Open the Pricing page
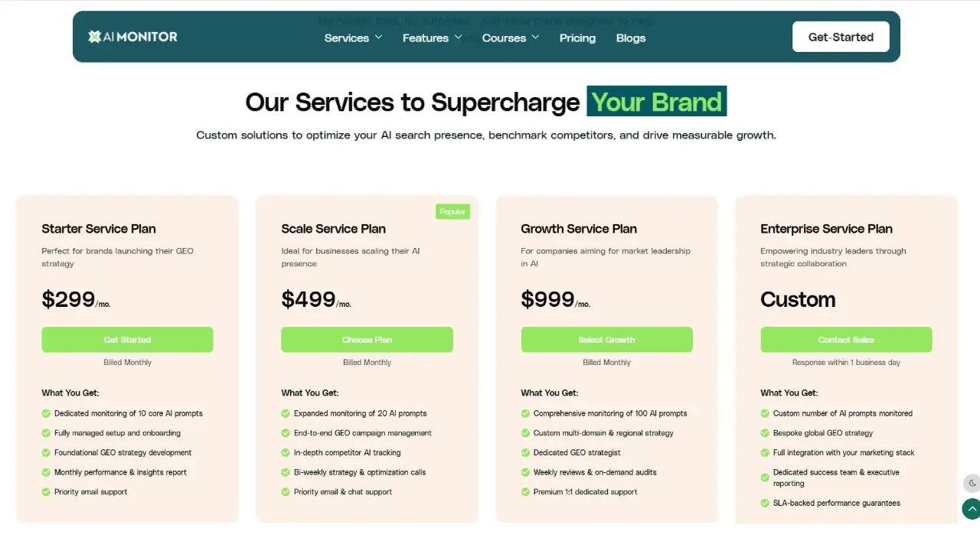Screen dimensions: 980x551 point(577,37)
